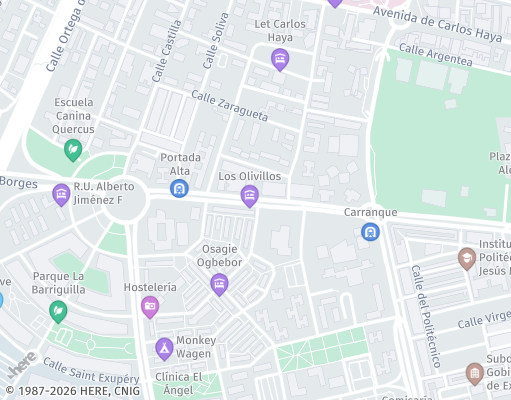This screenshot has width=511, height=400.
Task: Click the HERE, CNIG copyright notice
Action: coord(73,391)
